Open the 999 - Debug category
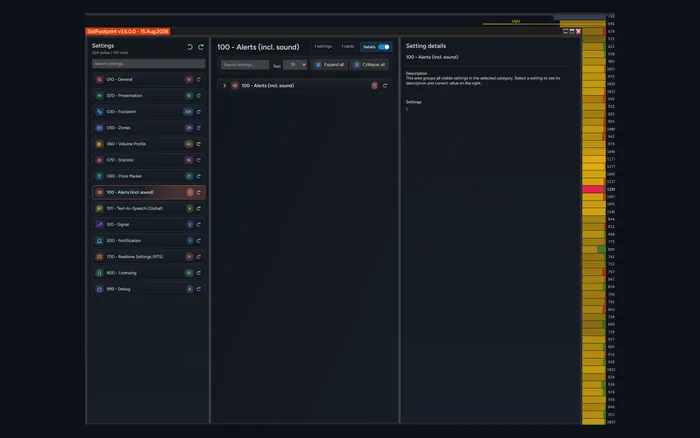700x438 pixels. [x=149, y=289]
